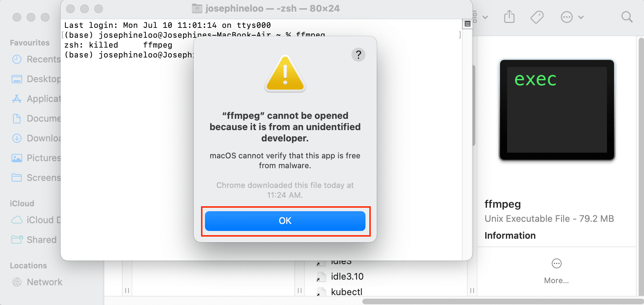Click the 'zsh: killed ffmpeg' Terminal line
This screenshot has height=305, width=644.
(118, 45)
